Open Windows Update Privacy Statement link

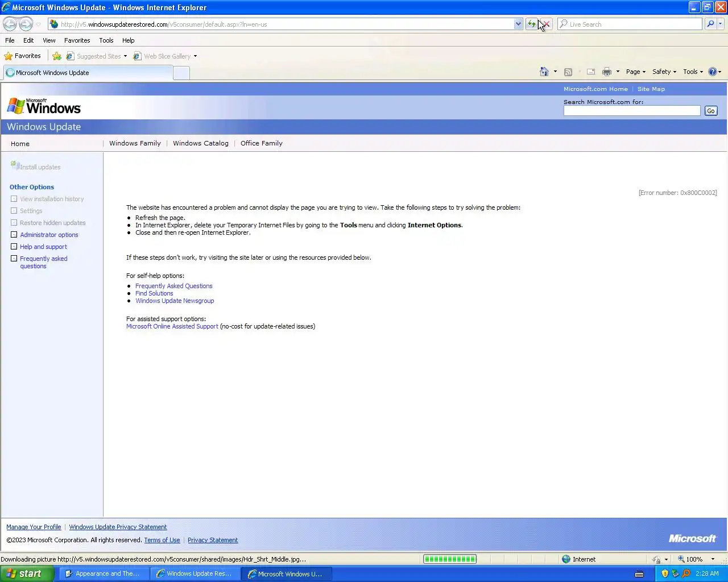[118, 527]
